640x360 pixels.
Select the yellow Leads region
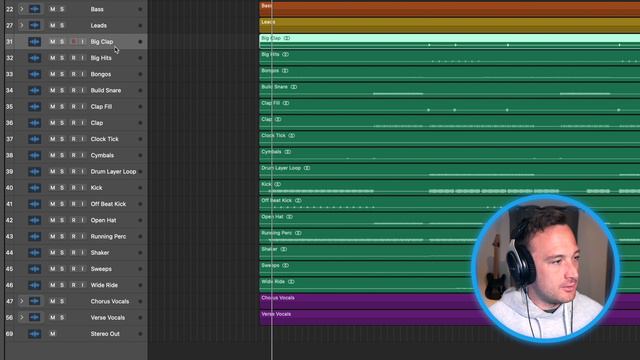pos(450,25)
